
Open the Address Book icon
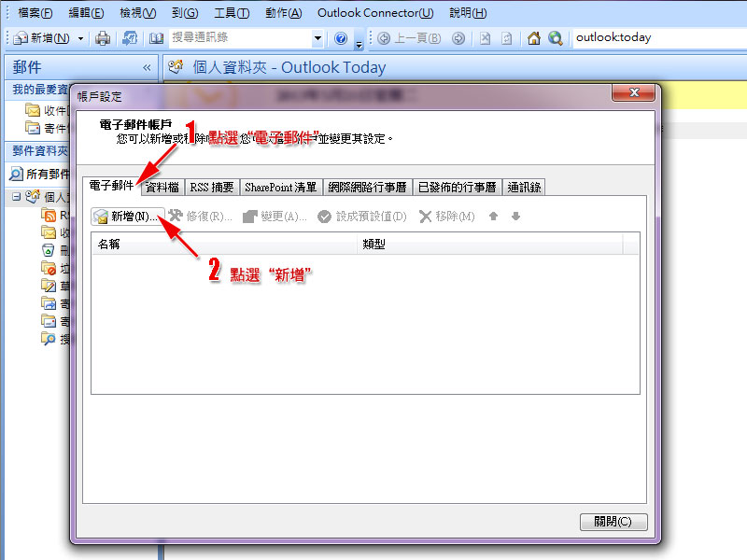tap(156, 38)
